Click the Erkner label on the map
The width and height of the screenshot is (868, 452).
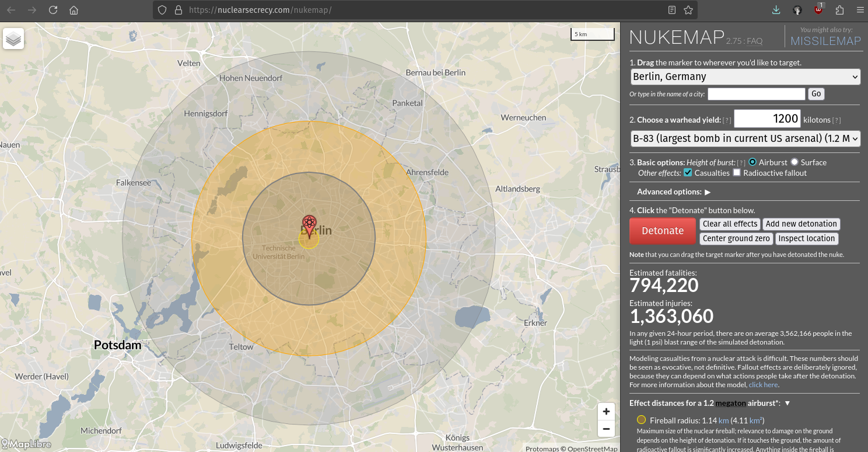(x=535, y=322)
